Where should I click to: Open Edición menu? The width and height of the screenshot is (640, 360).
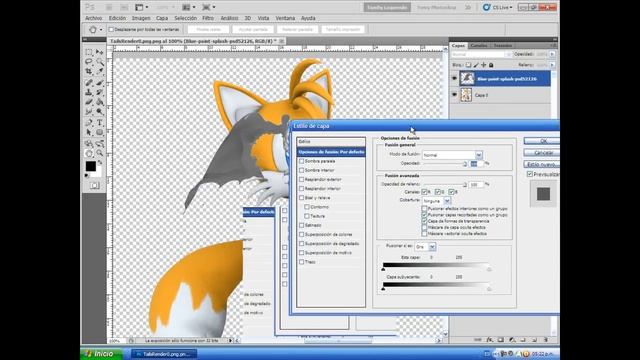point(117,18)
